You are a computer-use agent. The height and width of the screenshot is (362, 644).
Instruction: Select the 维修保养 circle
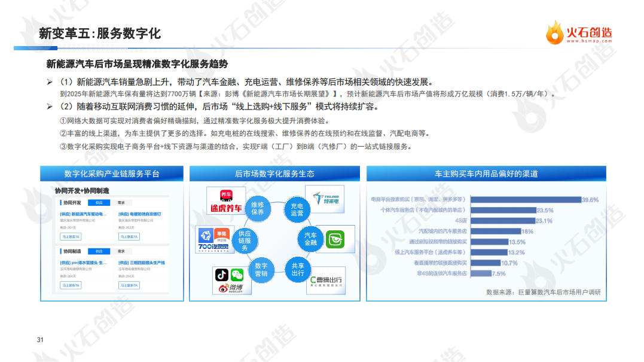[x=258, y=208]
